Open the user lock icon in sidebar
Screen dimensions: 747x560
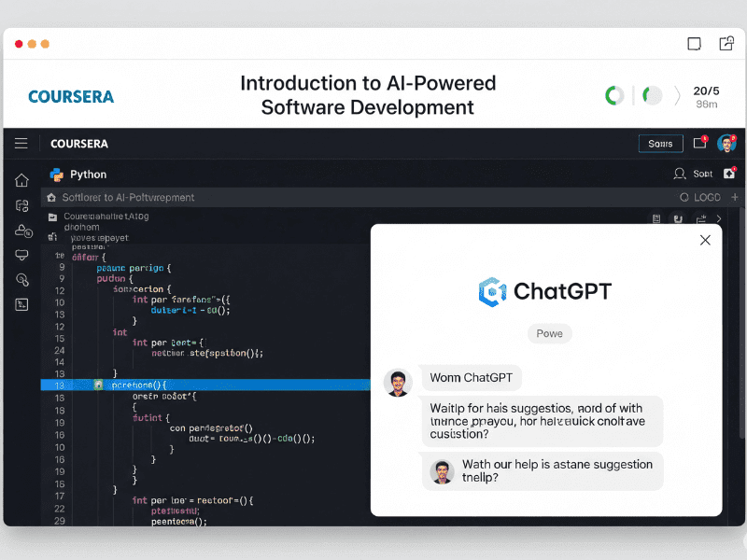click(x=22, y=231)
